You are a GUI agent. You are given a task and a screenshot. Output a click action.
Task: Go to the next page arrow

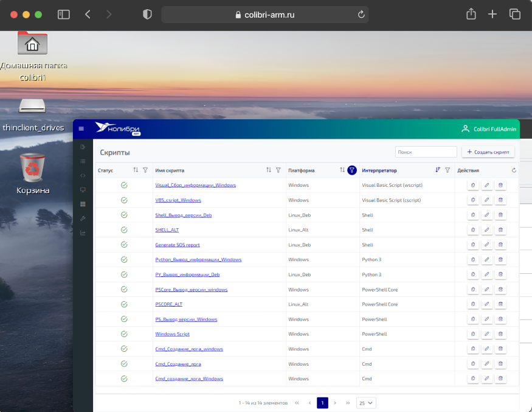tap(335, 403)
